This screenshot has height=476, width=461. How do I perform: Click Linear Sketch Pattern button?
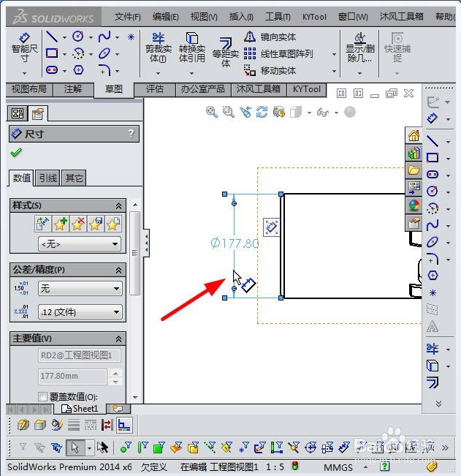[278, 54]
